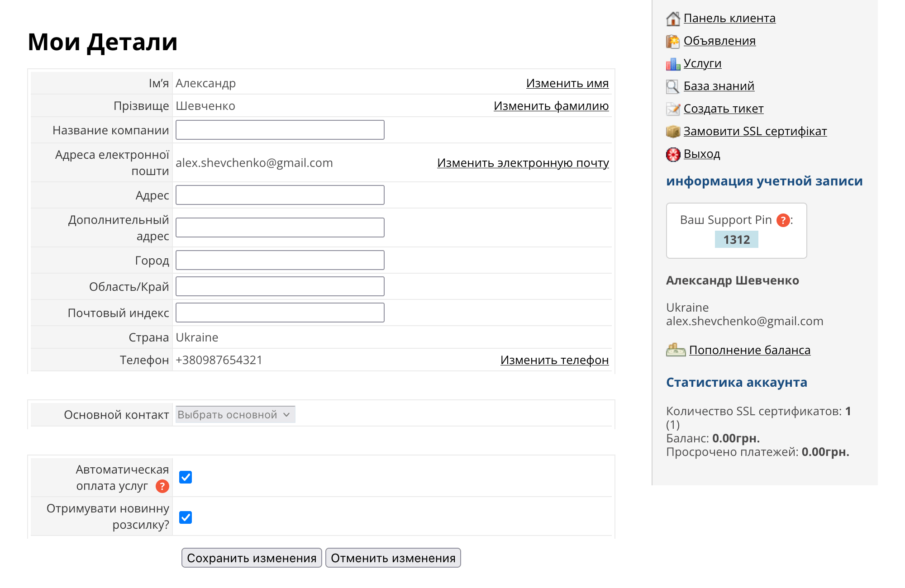Focus the Дополнительный адрес input field

(x=280, y=228)
